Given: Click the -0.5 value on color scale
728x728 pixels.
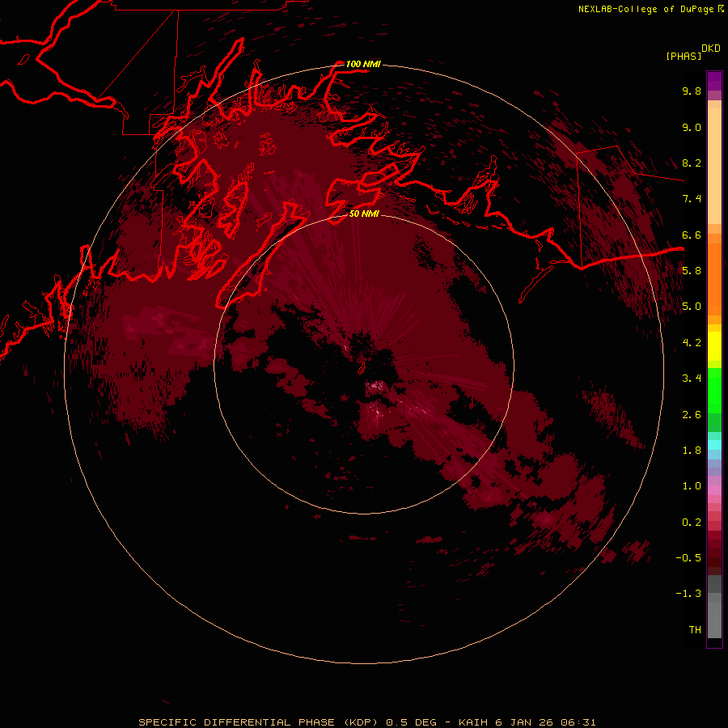Looking at the screenshot, I should click(688, 557).
